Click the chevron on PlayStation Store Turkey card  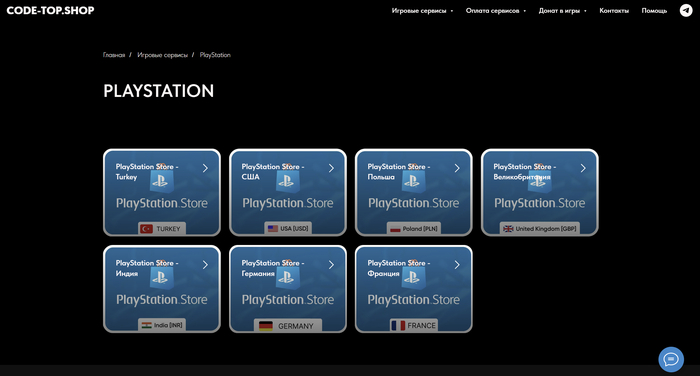tap(205, 168)
